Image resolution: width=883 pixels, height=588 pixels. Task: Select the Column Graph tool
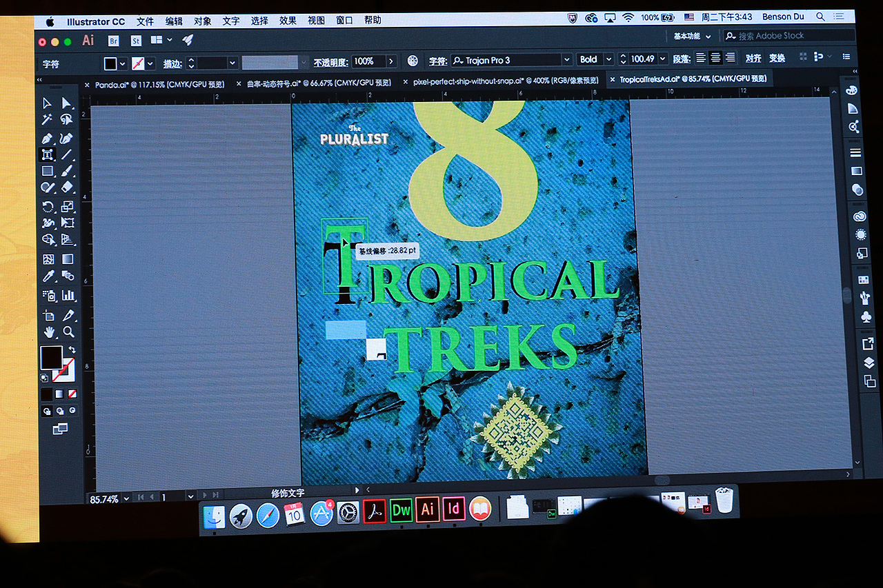pos(68,296)
